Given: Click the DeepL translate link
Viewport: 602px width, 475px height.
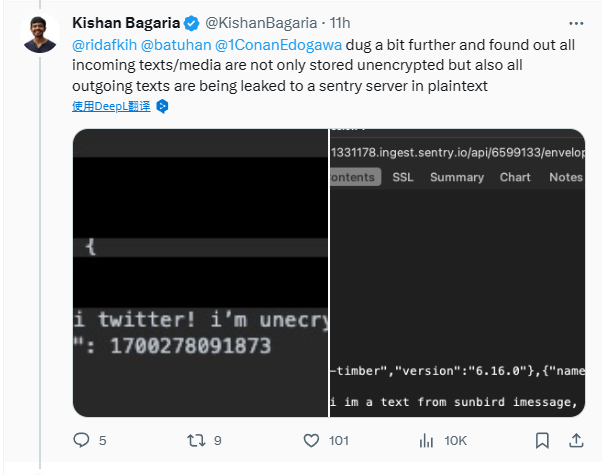Looking at the screenshot, I should point(111,105).
